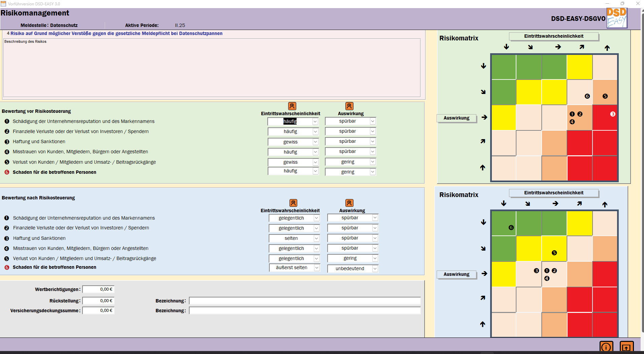The height and width of the screenshot is (354, 644).
Task: Open probability dropdown for Haftung und Sanktionen before control
Action: pos(315,142)
